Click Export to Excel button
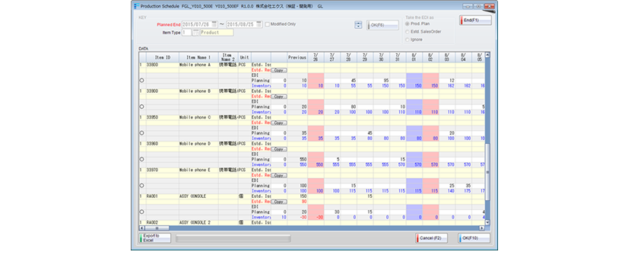 [x=155, y=238]
